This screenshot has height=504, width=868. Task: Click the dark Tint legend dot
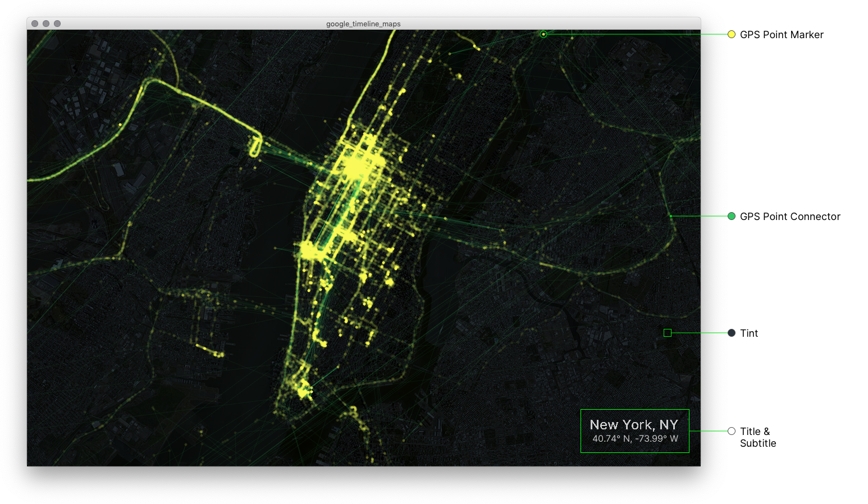tap(732, 333)
